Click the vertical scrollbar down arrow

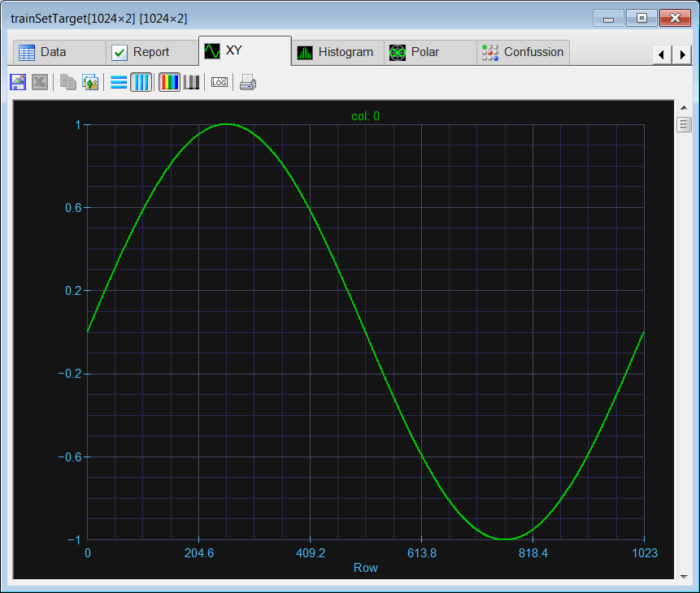point(684,577)
